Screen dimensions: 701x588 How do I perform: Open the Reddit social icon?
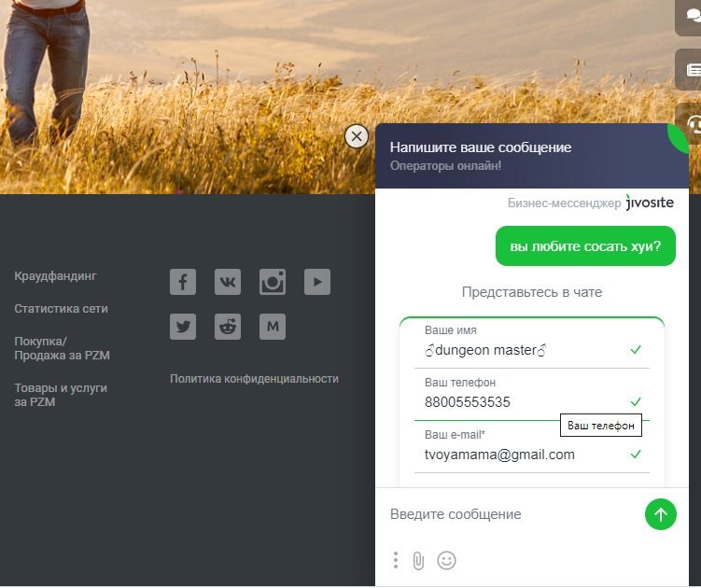(228, 327)
